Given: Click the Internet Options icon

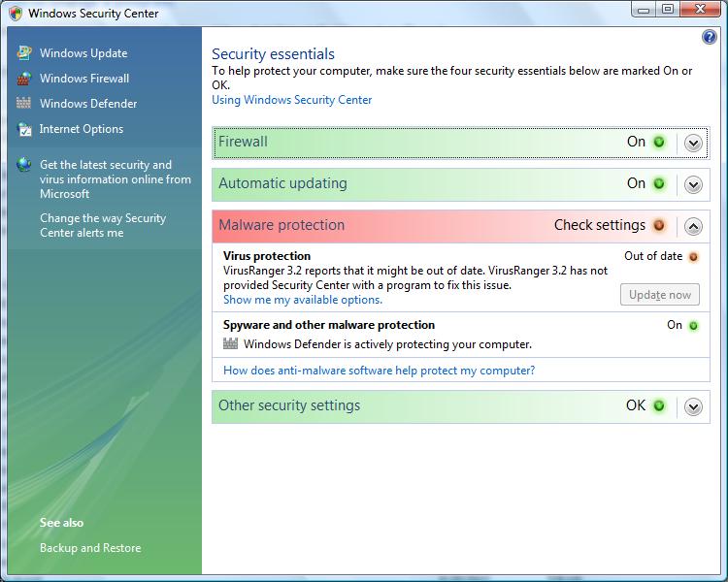Looking at the screenshot, I should [24, 129].
